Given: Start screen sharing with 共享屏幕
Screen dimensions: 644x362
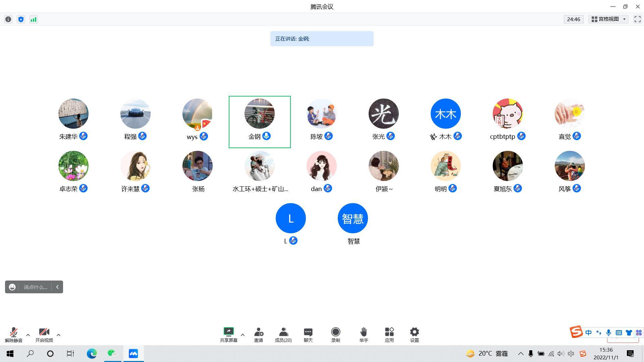Looking at the screenshot, I should pyautogui.click(x=228, y=335).
